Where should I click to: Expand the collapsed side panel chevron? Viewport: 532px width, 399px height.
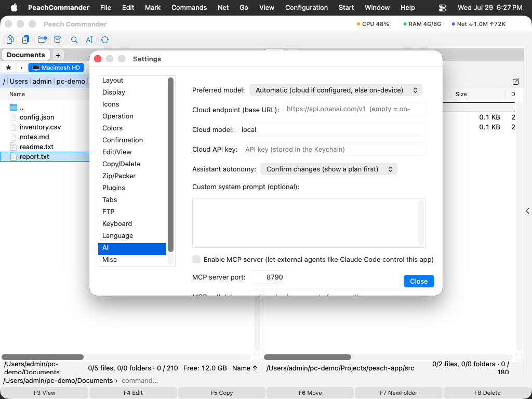528,211
